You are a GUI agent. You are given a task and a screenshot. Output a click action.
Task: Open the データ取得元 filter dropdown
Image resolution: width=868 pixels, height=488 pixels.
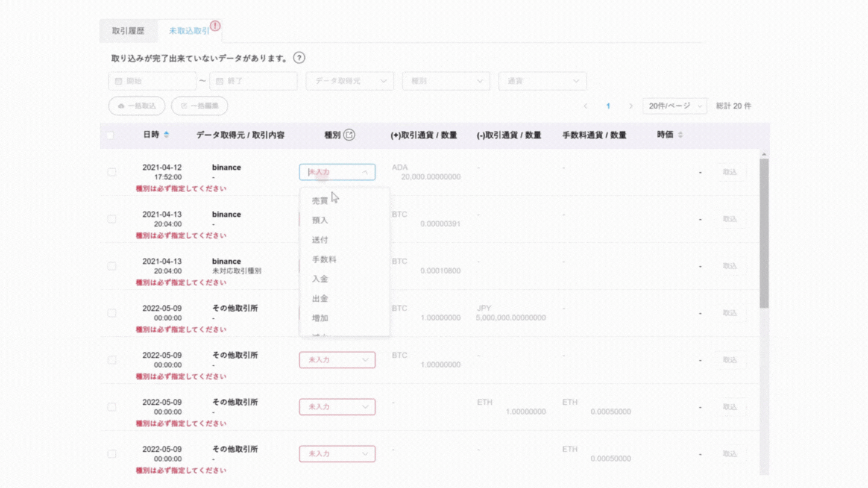pyautogui.click(x=350, y=81)
